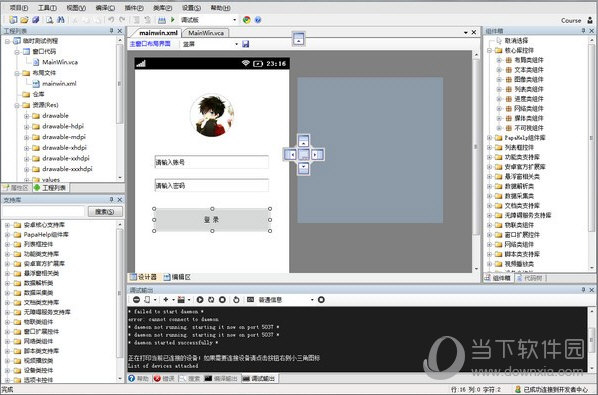Open the 工具(T) menu

(47, 8)
